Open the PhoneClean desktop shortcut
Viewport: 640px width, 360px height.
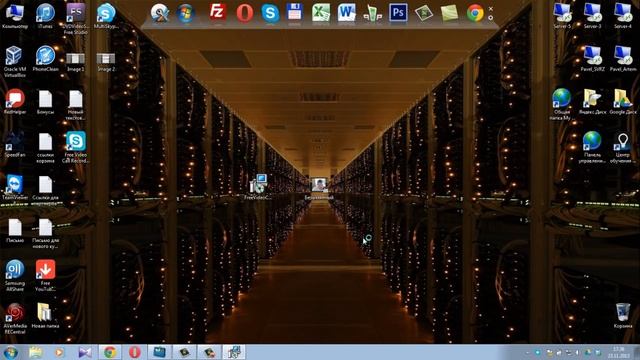pyautogui.click(x=45, y=59)
